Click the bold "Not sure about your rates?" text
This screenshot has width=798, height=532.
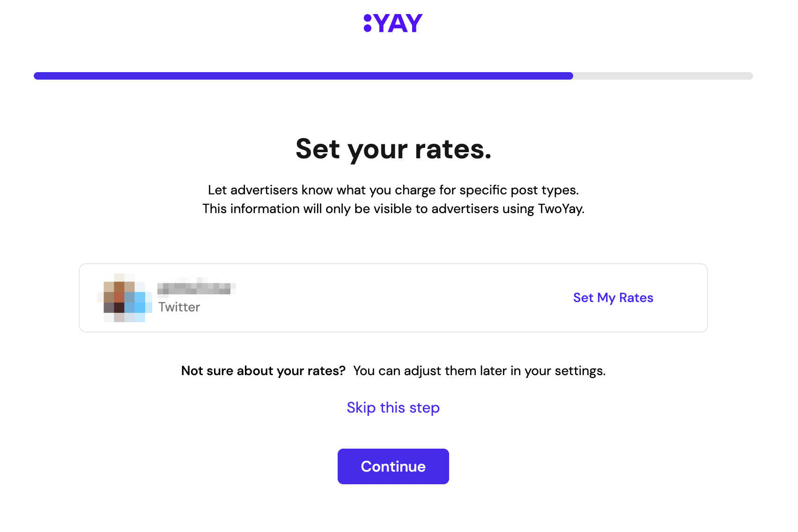263,371
